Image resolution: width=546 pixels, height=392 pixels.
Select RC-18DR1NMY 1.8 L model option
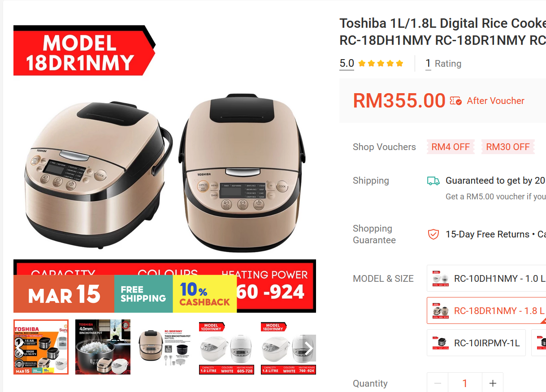click(486, 310)
